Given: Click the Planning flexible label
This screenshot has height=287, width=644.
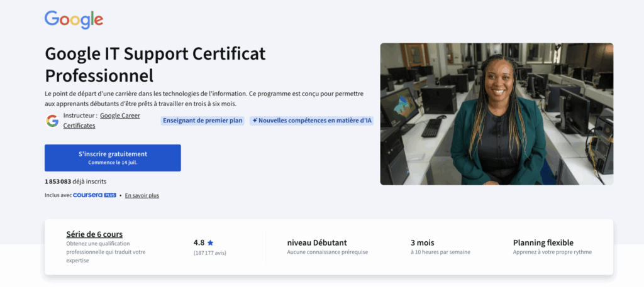Looking at the screenshot, I should (543, 242).
